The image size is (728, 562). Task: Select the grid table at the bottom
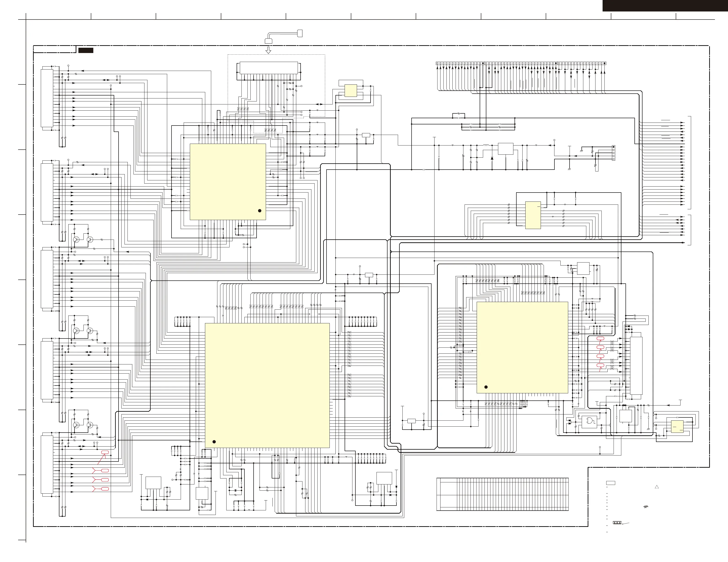[x=502, y=494]
